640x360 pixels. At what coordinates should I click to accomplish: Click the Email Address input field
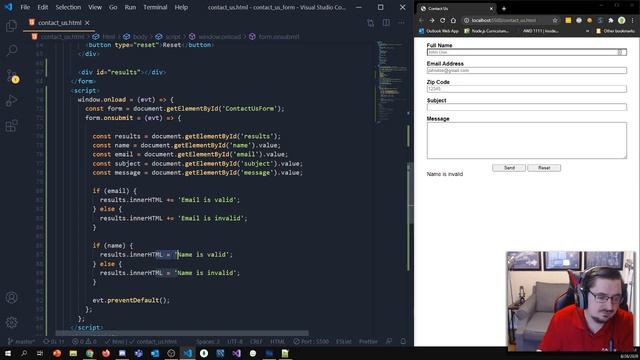[527, 71]
